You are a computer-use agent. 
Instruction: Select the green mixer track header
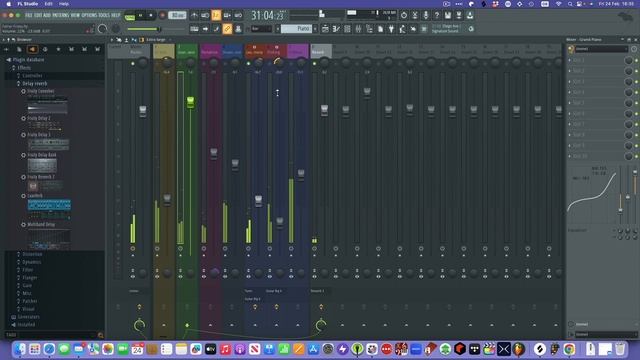coord(187,51)
